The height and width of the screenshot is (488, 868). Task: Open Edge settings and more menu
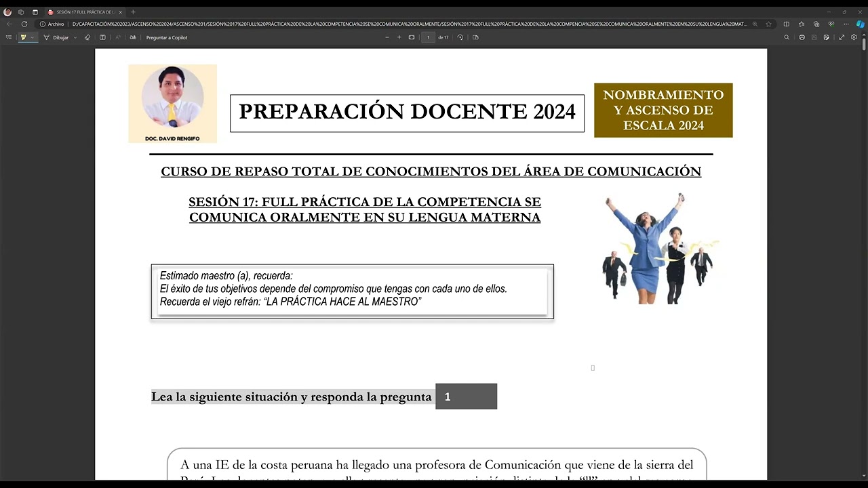(x=846, y=24)
